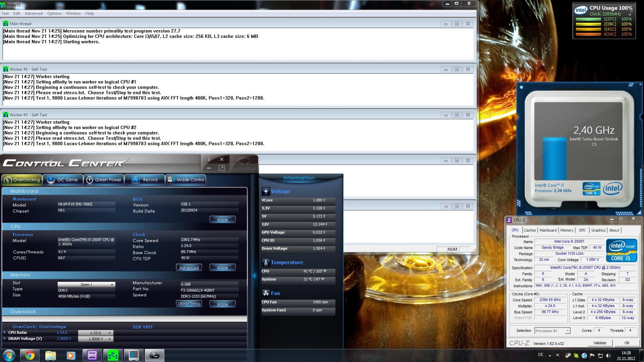
Task: Open the Mobile Control tab
Action: [186, 180]
